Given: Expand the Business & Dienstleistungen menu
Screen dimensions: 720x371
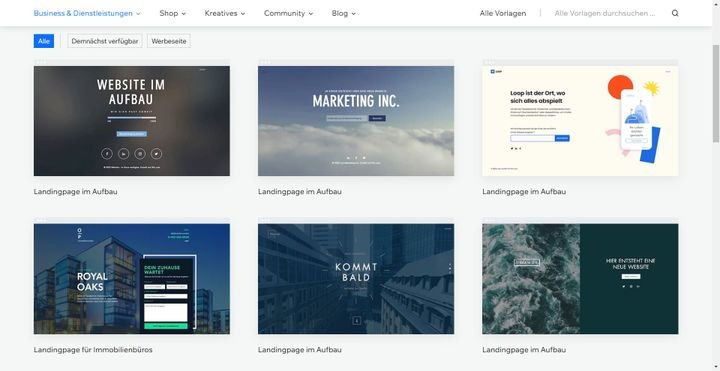Looking at the screenshot, I should click(x=87, y=13).
